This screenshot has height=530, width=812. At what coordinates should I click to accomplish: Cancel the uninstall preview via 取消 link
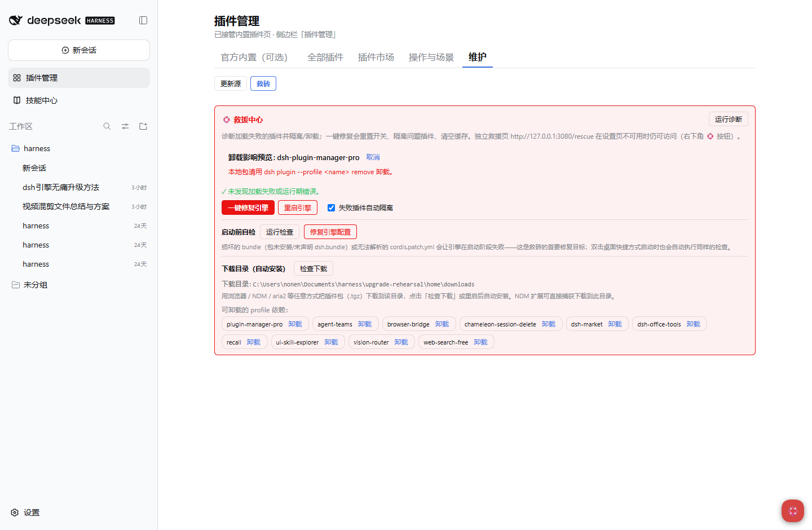coord(373,157)
